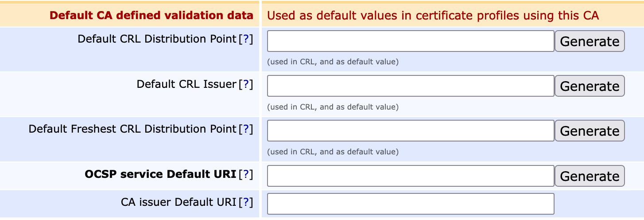Click into the Default CRL Issuer field
Viewport: 644px width, 220px height.
(x=411, y=86)
